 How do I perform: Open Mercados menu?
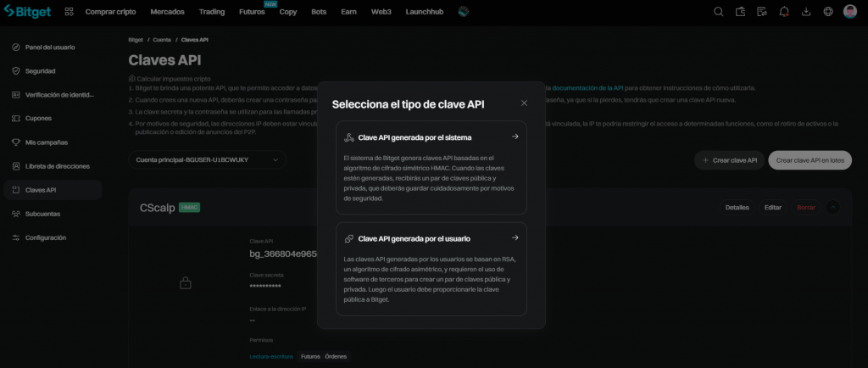pyautogui.click(x=167, y=12)
